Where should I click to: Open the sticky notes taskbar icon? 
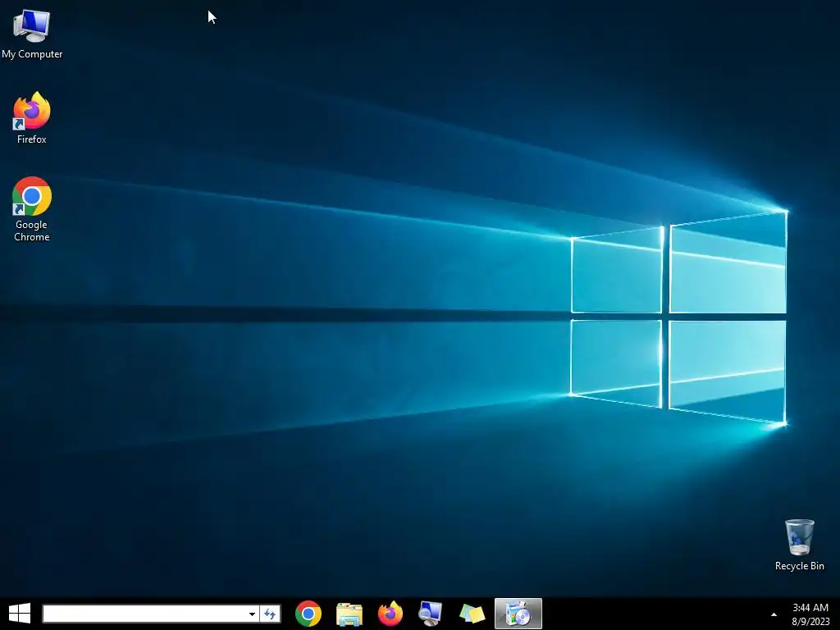[x=472, y=614]
